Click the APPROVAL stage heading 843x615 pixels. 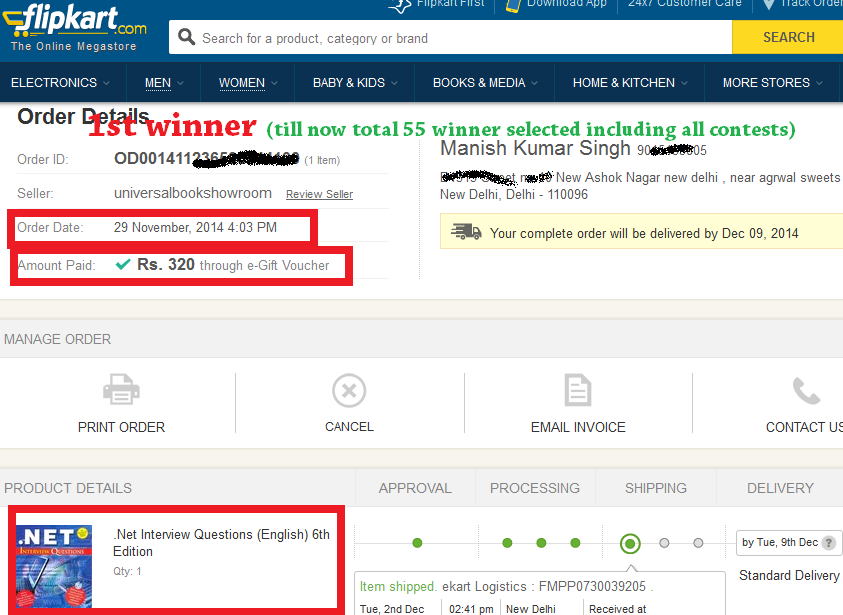click(415, 488)
